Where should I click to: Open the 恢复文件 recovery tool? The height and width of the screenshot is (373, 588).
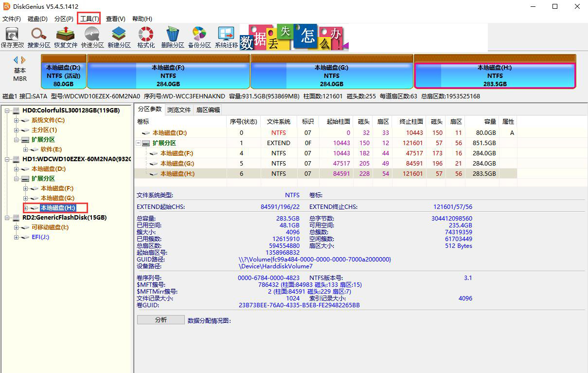(x=65, y=37)
